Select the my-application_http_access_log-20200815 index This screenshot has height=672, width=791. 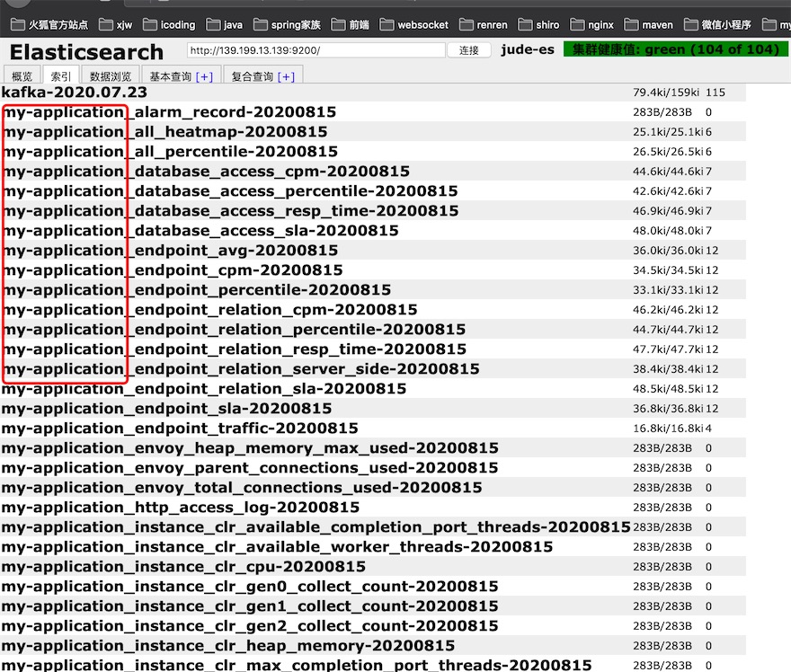coord(181,508)
